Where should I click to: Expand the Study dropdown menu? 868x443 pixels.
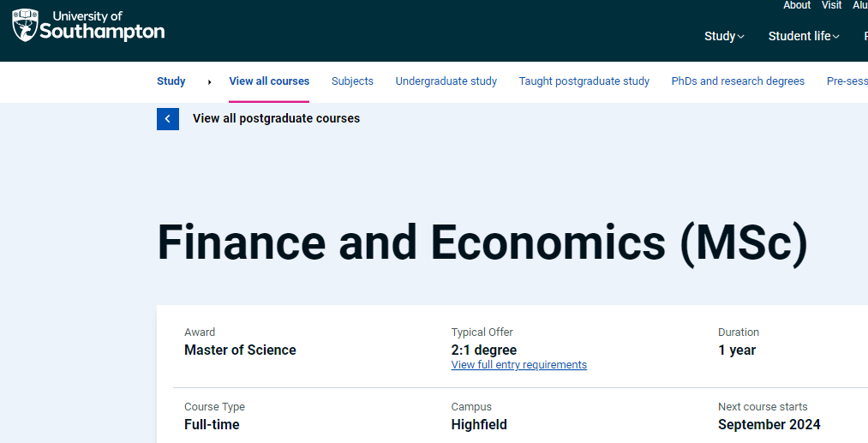[x=724, y=36]
